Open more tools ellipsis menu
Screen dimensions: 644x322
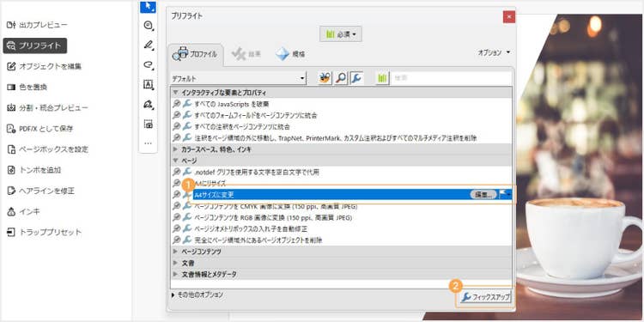(148, 143)
